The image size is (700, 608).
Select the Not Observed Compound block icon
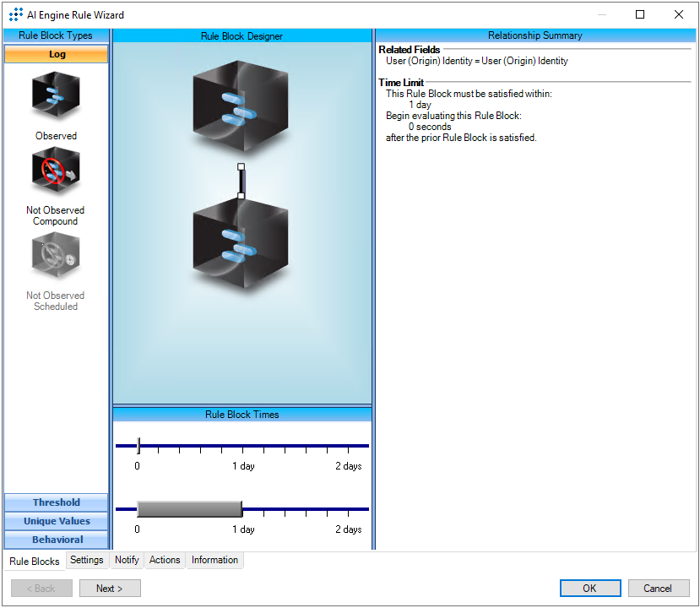[56, 172]
